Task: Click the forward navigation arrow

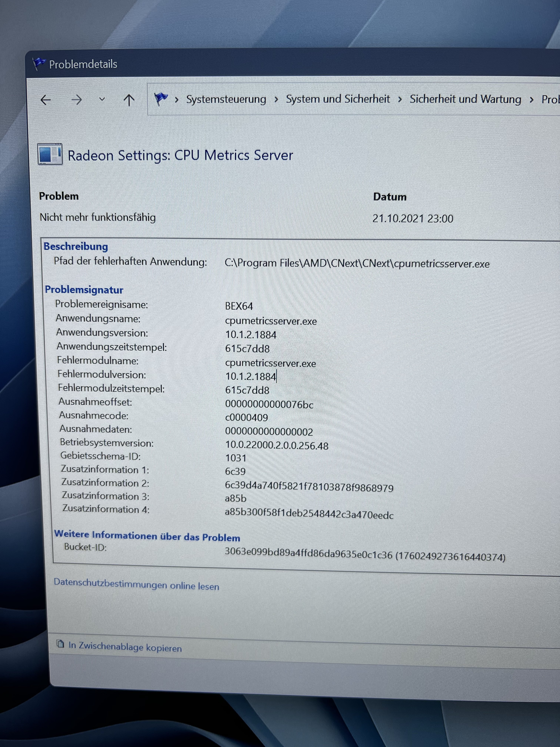Action: [x=77, y=100]
